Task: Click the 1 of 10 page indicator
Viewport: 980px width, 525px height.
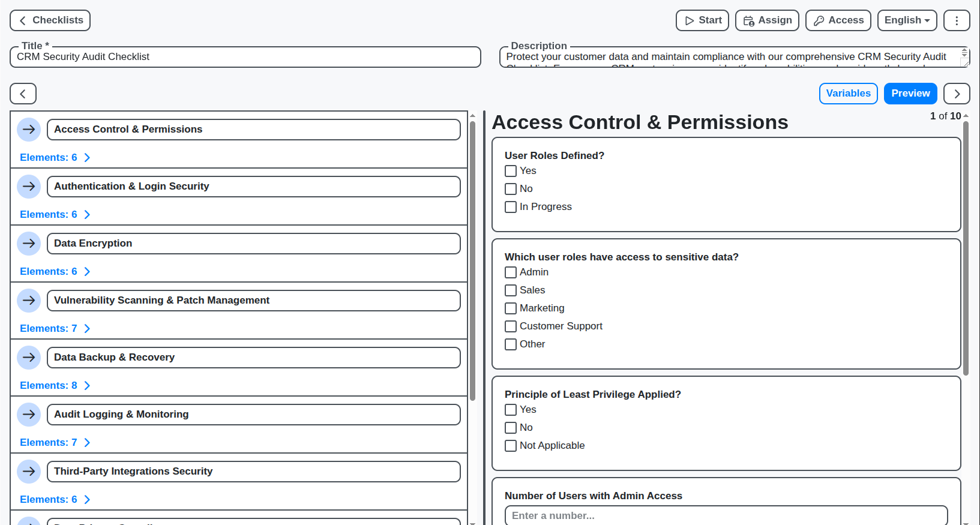Action: (946, 116)
